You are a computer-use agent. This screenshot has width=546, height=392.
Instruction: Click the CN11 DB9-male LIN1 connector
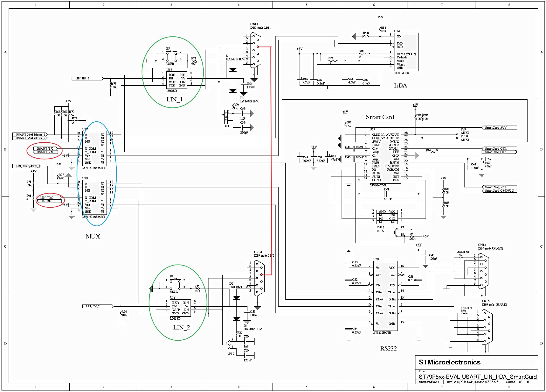coord(256,50)
